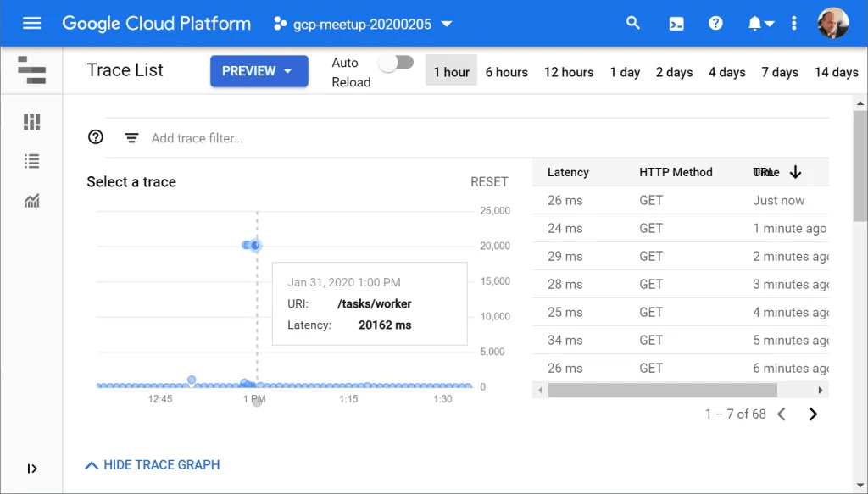Open the gcp-meetup-20200205 project selector
The width and height of the screenshot is (868, 494).
click(363, 24)
